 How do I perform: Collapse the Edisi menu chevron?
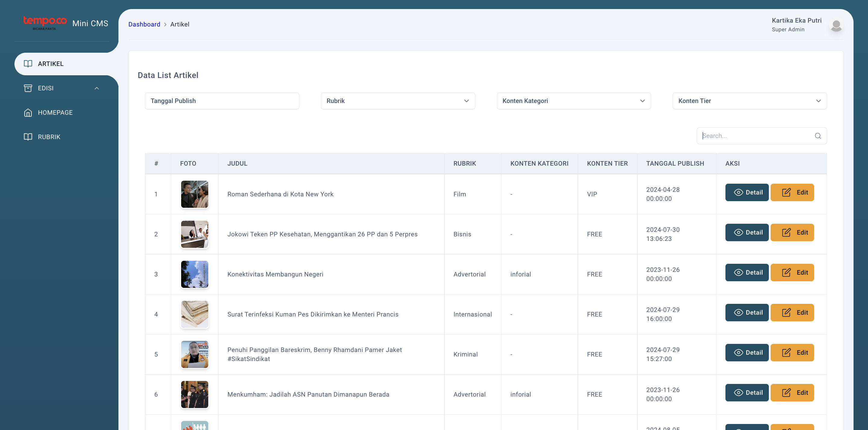pos(97,88)
